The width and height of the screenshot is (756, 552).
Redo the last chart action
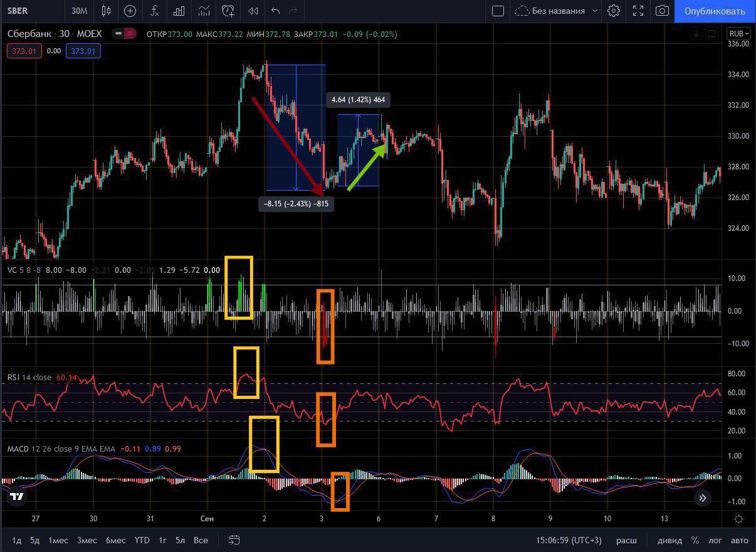point(293,11)
